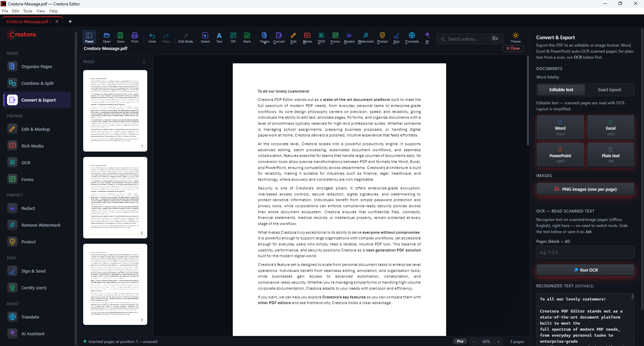Click the Pro badge in status bar

pyautogui.click(x=460, y=341)
